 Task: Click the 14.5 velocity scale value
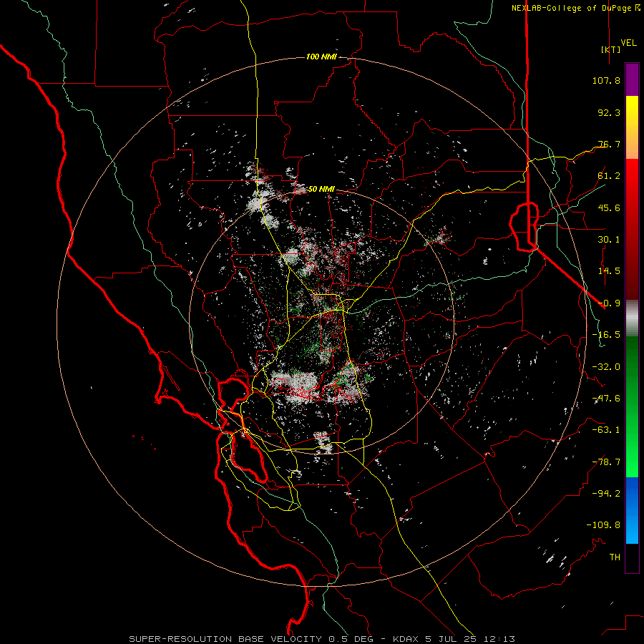pos(609,271)
